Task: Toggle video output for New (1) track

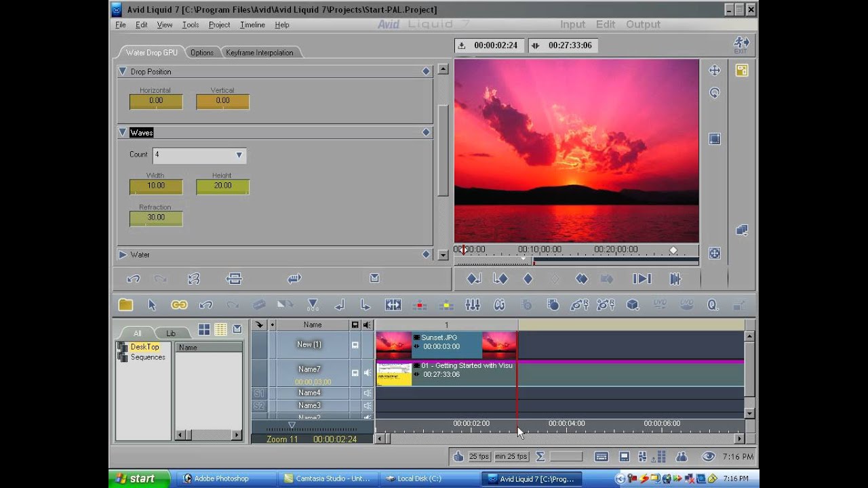Action: [355, 345]
